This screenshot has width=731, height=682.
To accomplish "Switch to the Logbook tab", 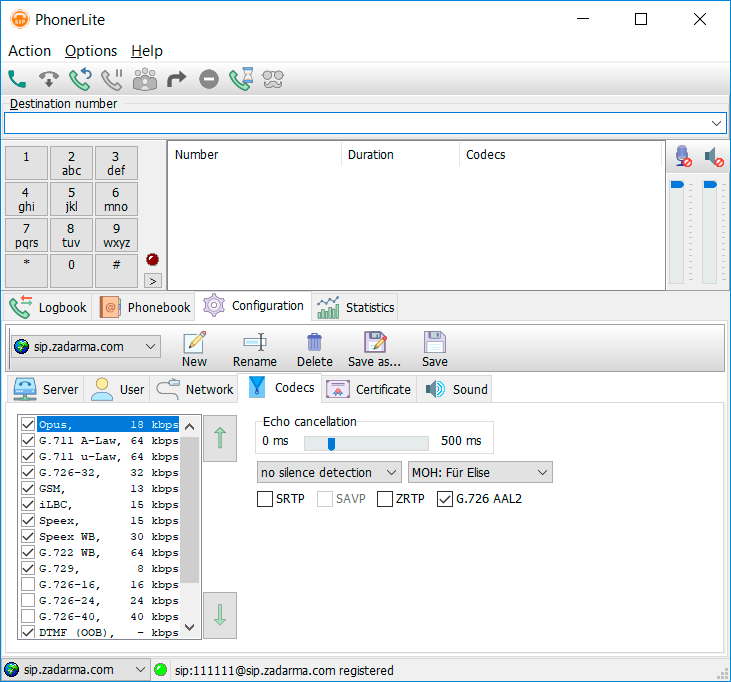I will point(48,307).
